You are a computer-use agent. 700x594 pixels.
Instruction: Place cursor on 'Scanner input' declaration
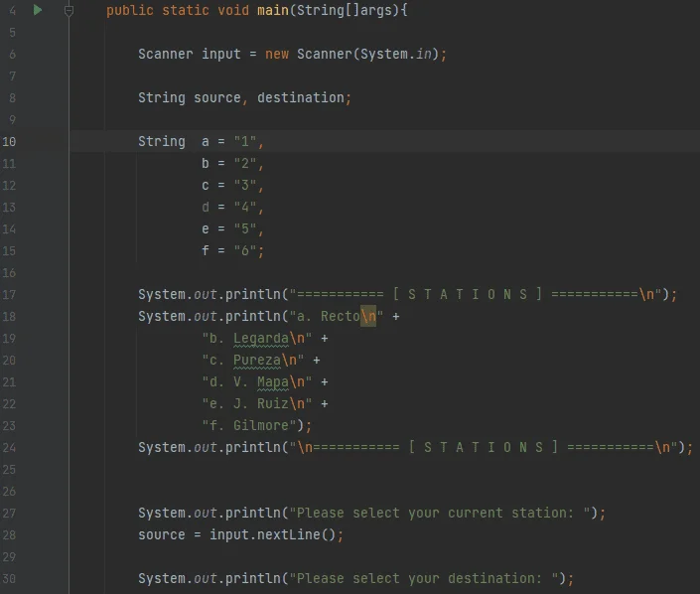190,54
